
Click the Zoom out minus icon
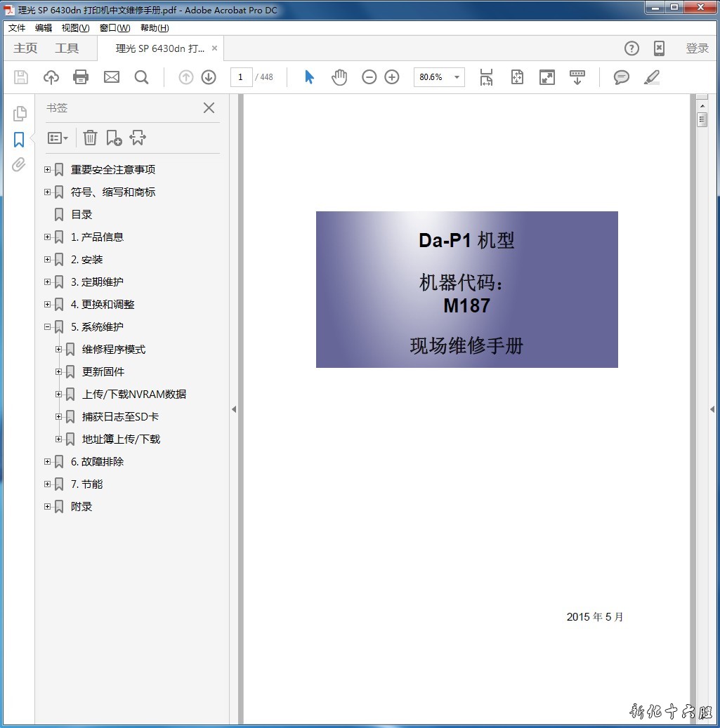point(369,77)
